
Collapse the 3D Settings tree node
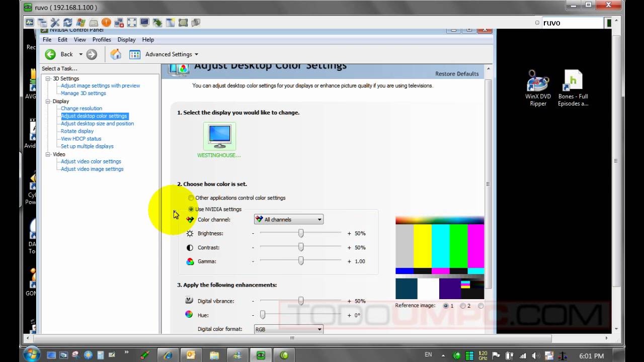click(x=48, y=78)
